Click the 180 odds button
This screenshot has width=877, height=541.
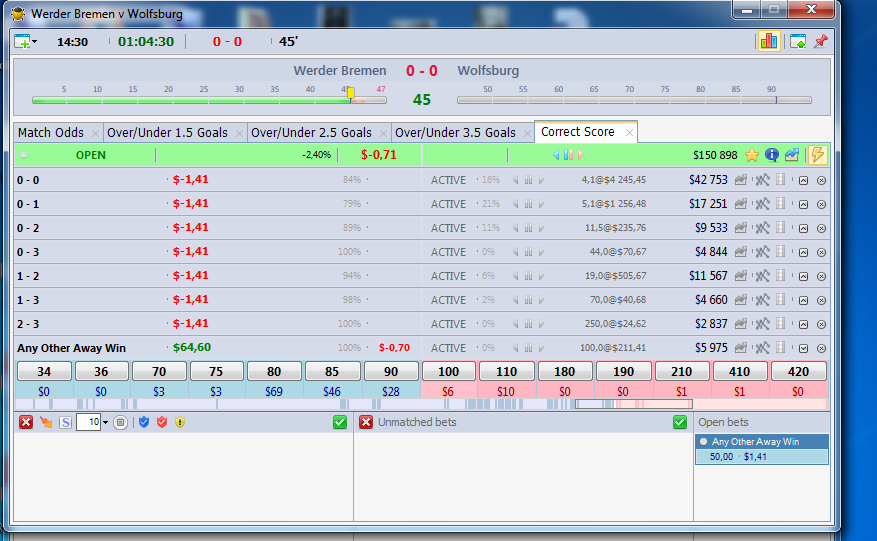pos(564,371)
